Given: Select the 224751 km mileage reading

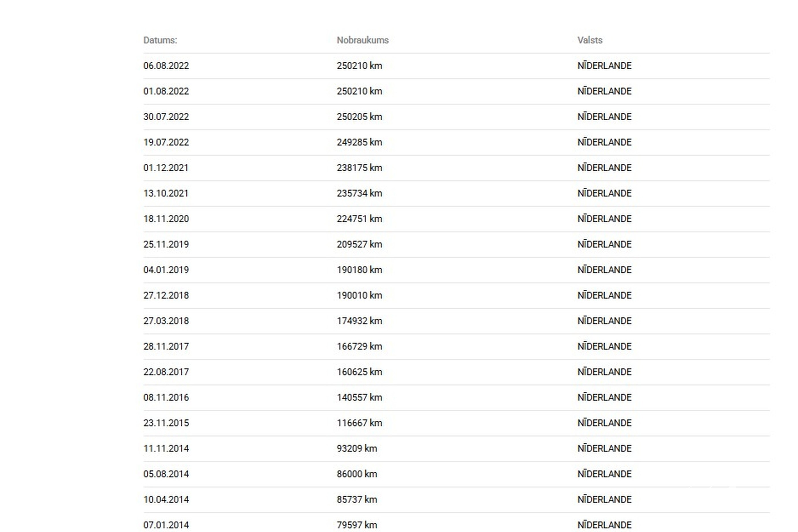Looking at the screenshot, I should pos(359,219).
